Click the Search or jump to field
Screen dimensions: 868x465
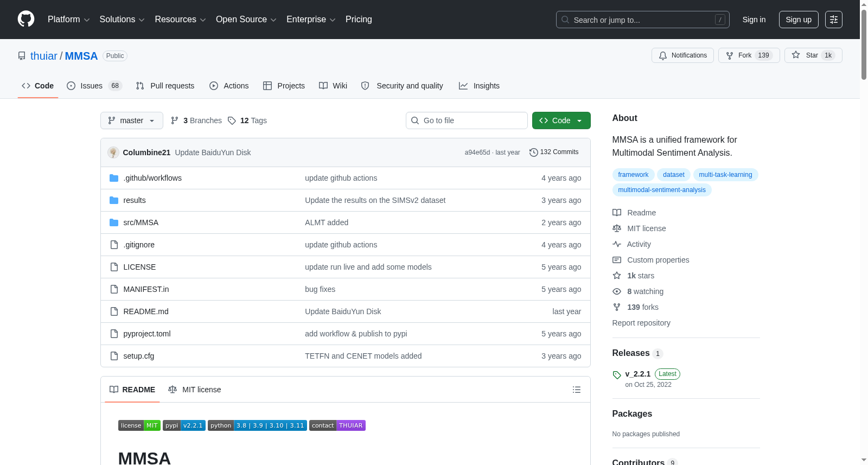click(x=643, y=20)
